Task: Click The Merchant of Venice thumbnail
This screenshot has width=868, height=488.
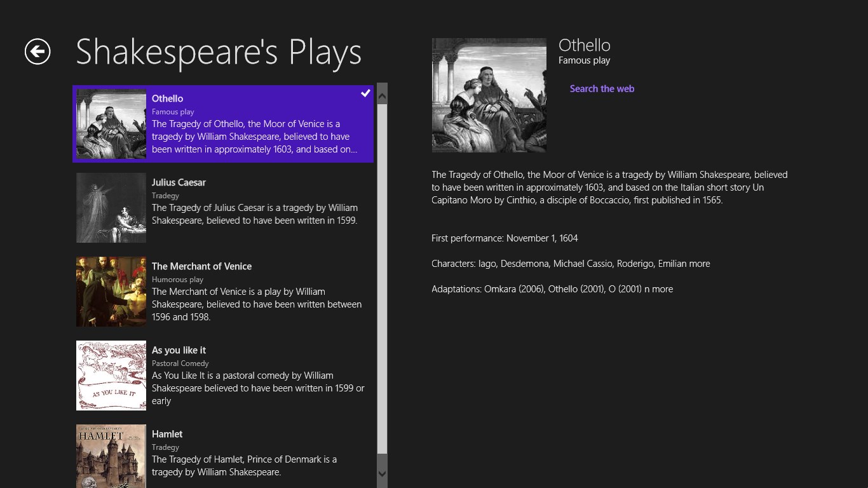Action: point(111,292)
